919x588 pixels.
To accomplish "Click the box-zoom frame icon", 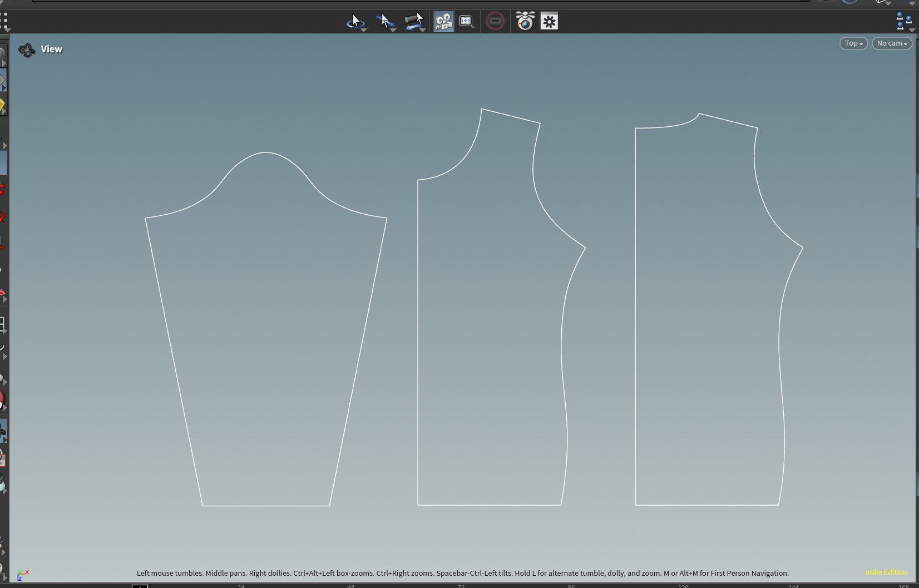I will [466, 21].
